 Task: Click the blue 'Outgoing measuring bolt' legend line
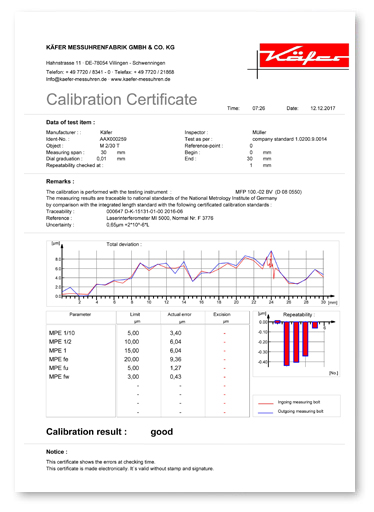pos(266,413)
